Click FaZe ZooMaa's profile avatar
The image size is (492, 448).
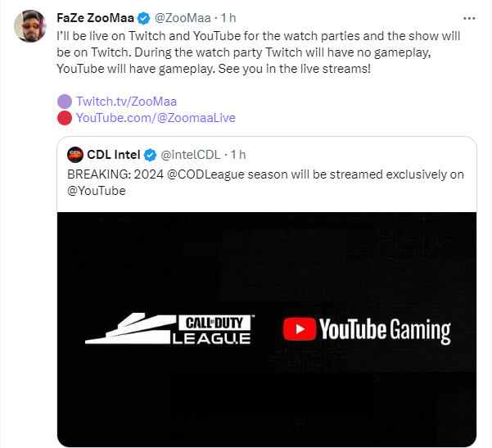coord(29,26)
